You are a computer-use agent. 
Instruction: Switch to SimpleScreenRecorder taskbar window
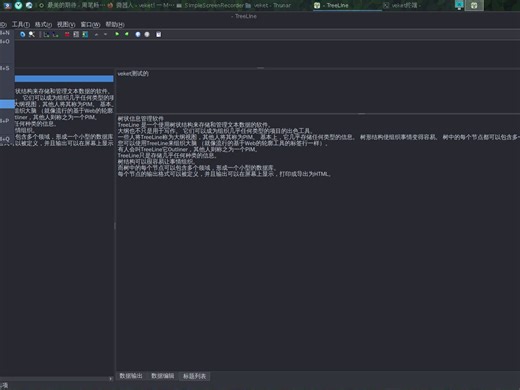[210, 5]
